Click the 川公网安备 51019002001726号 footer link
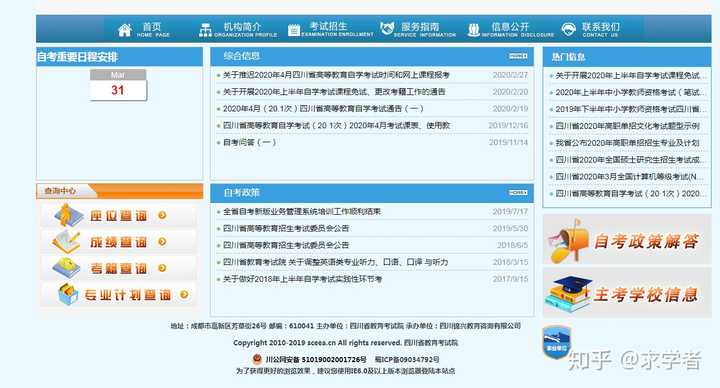The image size is (720, 388). (x=316, y=359)
